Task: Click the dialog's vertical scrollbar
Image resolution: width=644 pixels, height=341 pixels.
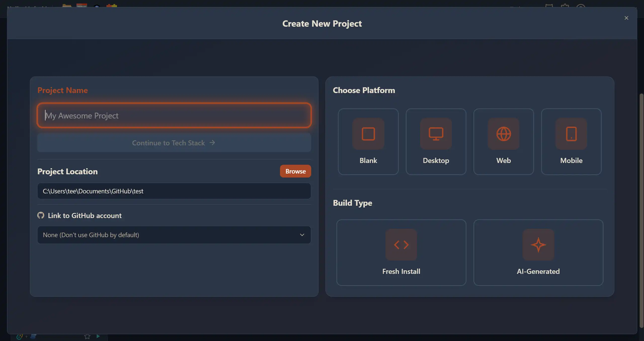Action: click(641, 210)
